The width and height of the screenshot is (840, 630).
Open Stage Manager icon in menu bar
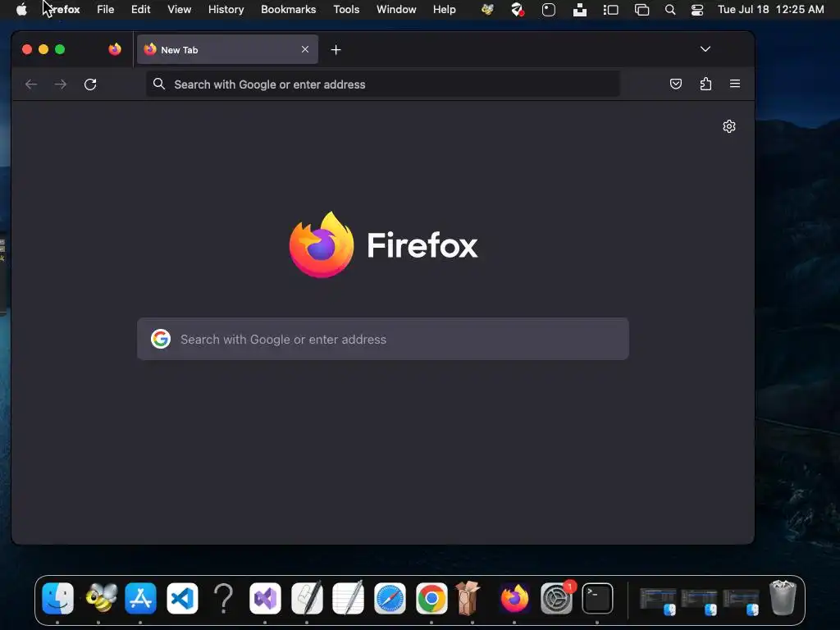point(610,10)
